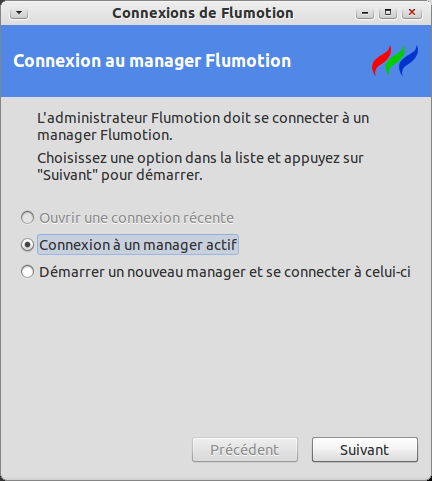
Task: Click the green flame in the logo
Action: point(395,61)
